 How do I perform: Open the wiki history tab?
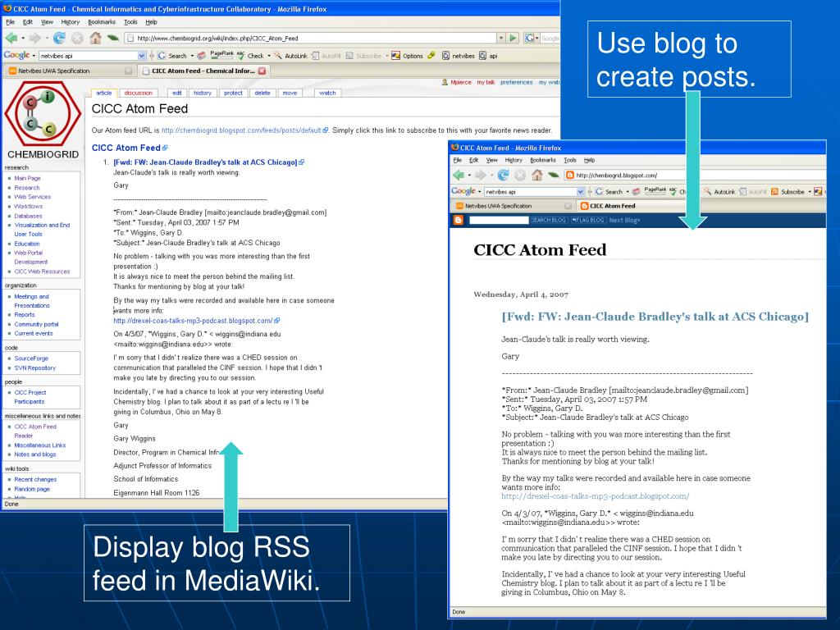click(x=203, y=94)
